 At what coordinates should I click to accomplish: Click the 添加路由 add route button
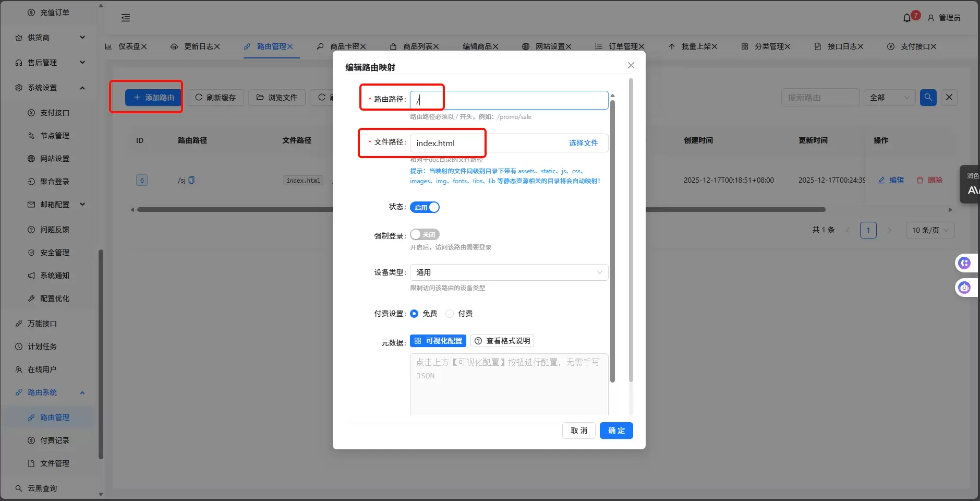click(153, 97)
